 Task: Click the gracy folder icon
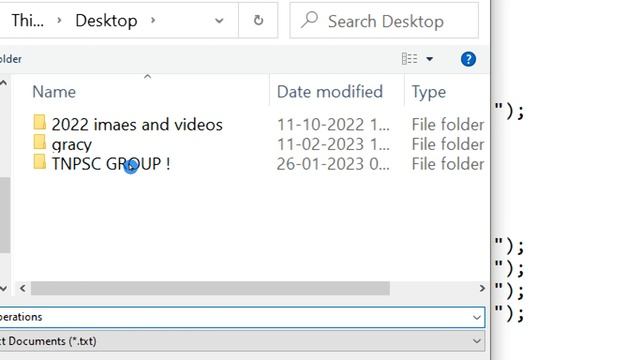point(40,142)
